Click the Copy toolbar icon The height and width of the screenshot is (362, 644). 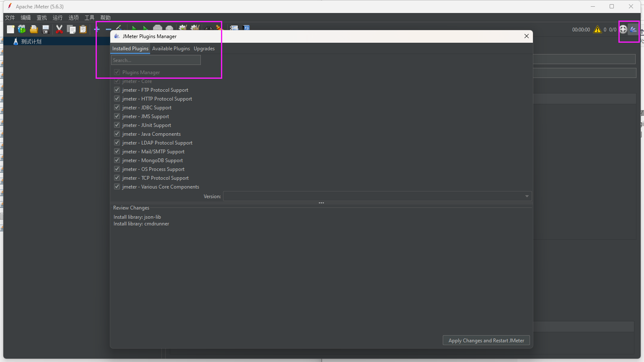coord(72,29)
